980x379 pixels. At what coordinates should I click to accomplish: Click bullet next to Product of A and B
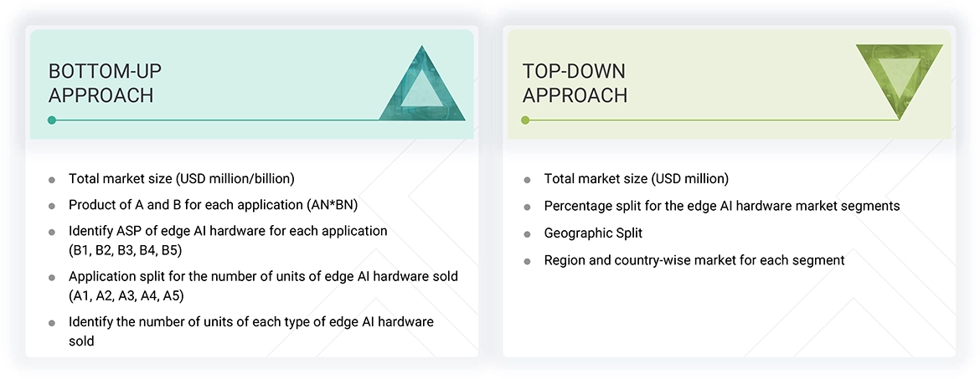(52, 206)
